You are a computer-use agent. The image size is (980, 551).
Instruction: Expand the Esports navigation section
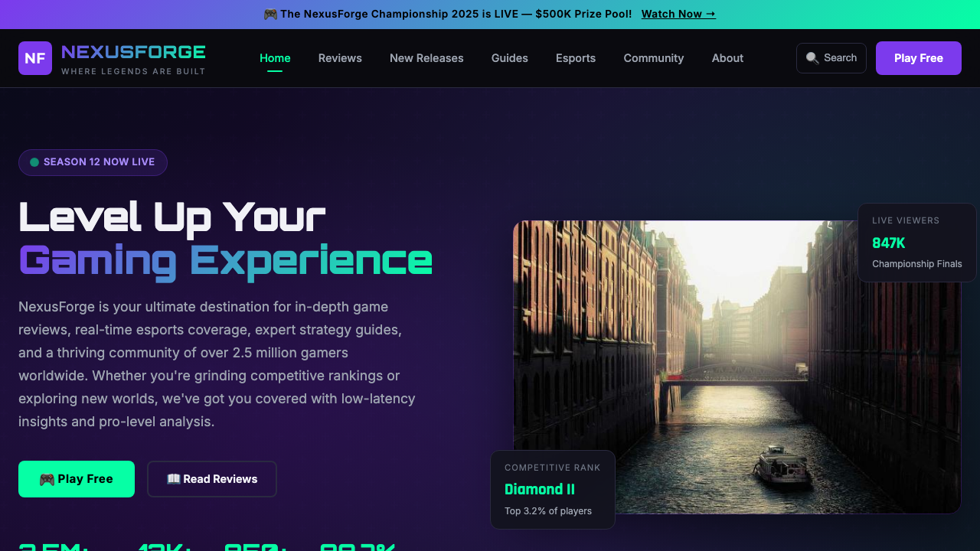point(575,58)
